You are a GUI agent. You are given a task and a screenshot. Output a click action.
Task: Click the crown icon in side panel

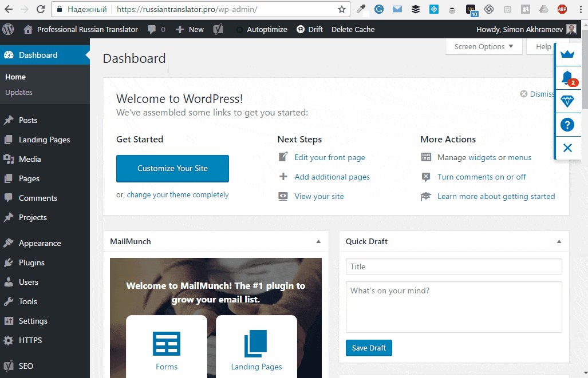pos(567,55)
